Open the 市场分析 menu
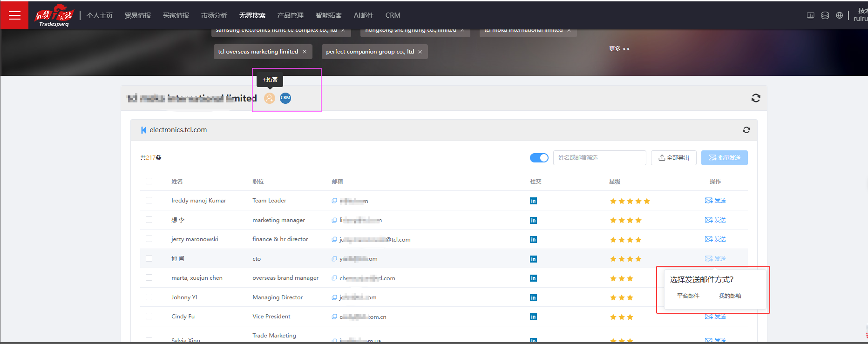The width and height of the screenshot is (868, 344). point(214,15)
